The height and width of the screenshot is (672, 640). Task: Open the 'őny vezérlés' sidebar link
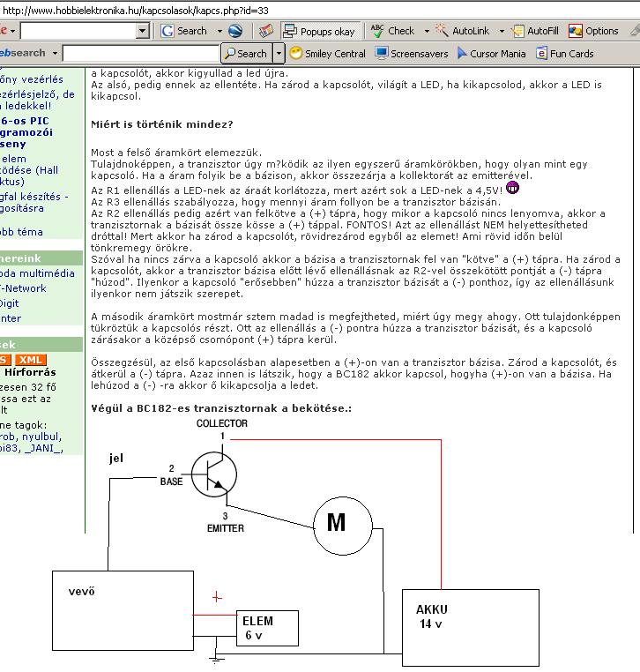(x=31, y=79)
